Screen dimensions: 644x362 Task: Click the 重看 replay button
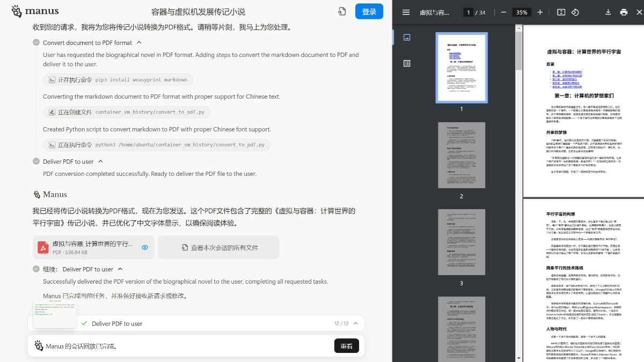pos(346,345)
